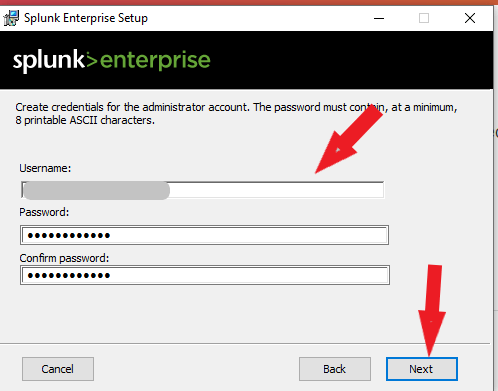Click the Username: label
Image resolution: width=498 pixels, height=391 pixels.
click(45, 168)
